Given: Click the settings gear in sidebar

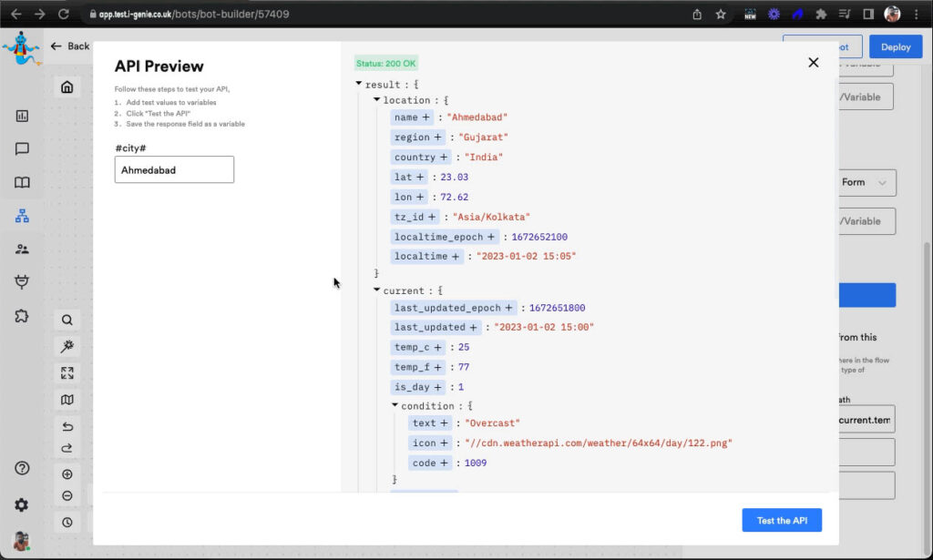Looking at the screenshot, I should tap(22, 504).
